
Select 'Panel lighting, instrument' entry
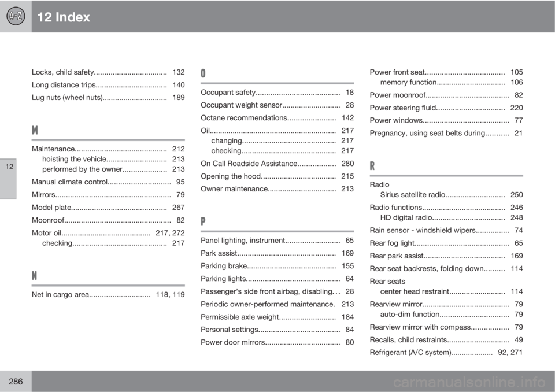pyautogui.click(x=277, y=241)
